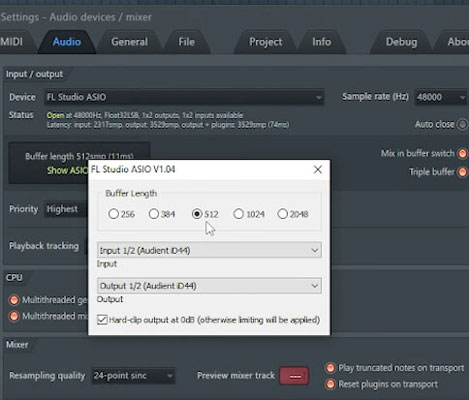The height and width of the screenshot is (400, 469).
Task: Open the Info tab
Action: click(x=321, y=42)
